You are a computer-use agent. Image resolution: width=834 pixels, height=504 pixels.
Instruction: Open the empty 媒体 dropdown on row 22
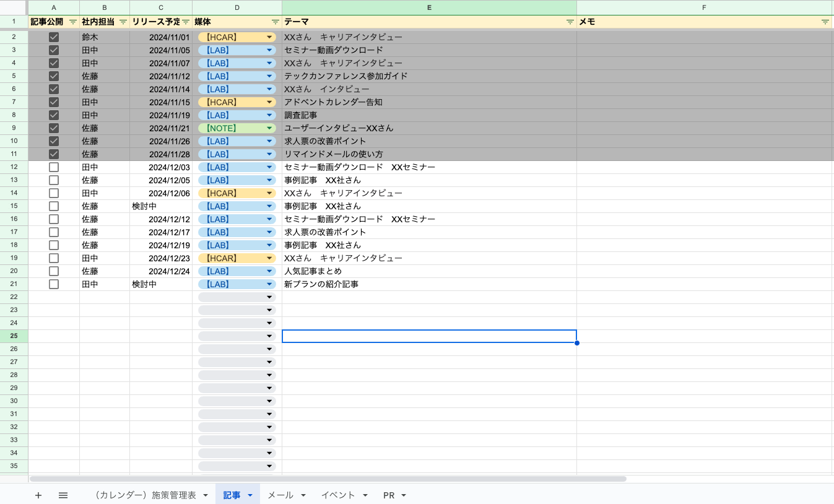[x=269, y=297]
